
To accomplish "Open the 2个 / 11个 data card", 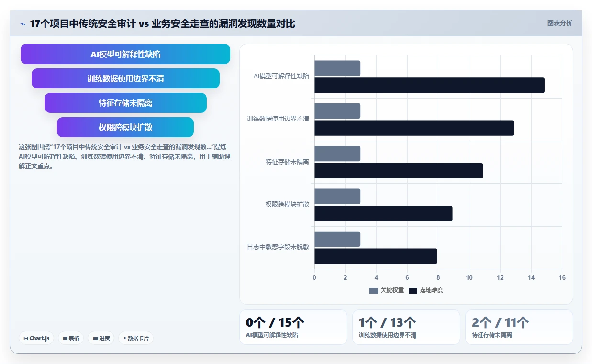I will [x=519, y=327].
